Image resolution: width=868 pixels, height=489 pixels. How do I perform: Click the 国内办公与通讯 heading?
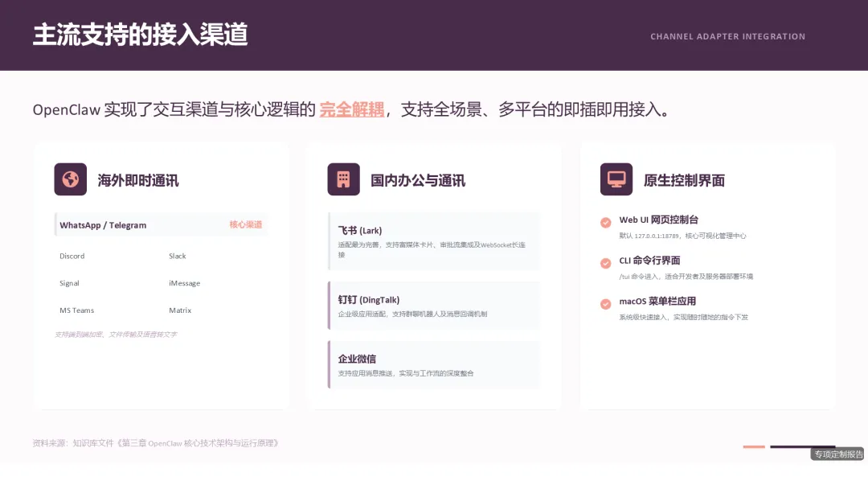pos(418,180)
